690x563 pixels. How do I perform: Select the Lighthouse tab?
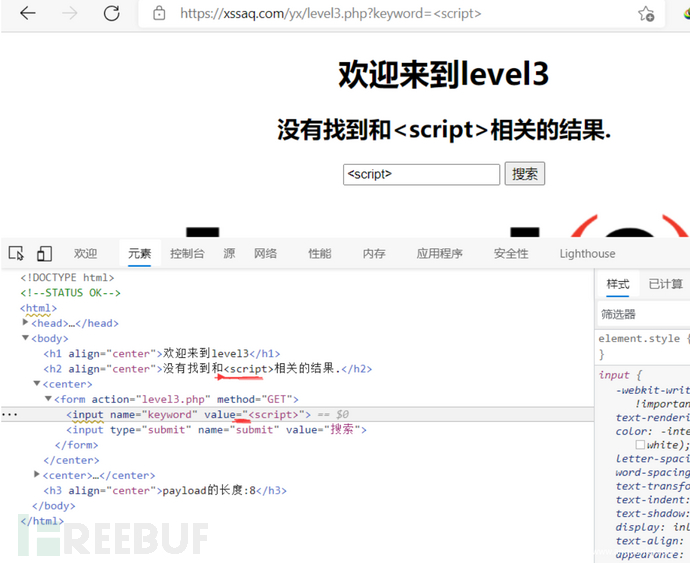[587, 254]
